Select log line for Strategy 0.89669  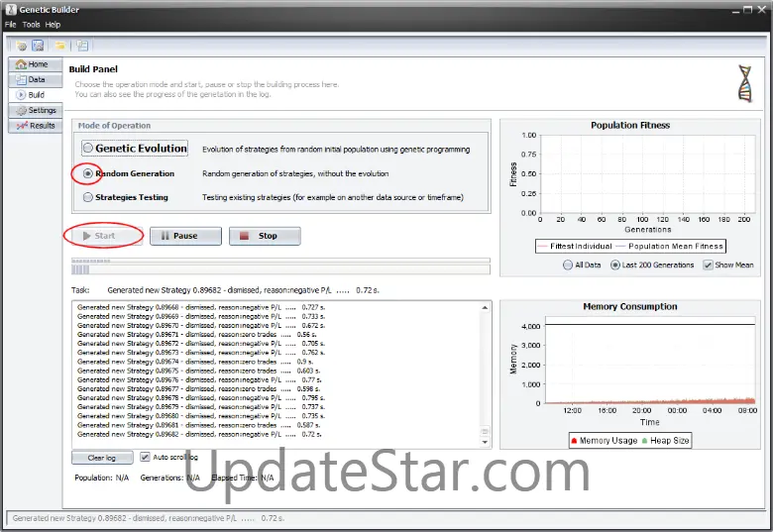pos(201,316)
